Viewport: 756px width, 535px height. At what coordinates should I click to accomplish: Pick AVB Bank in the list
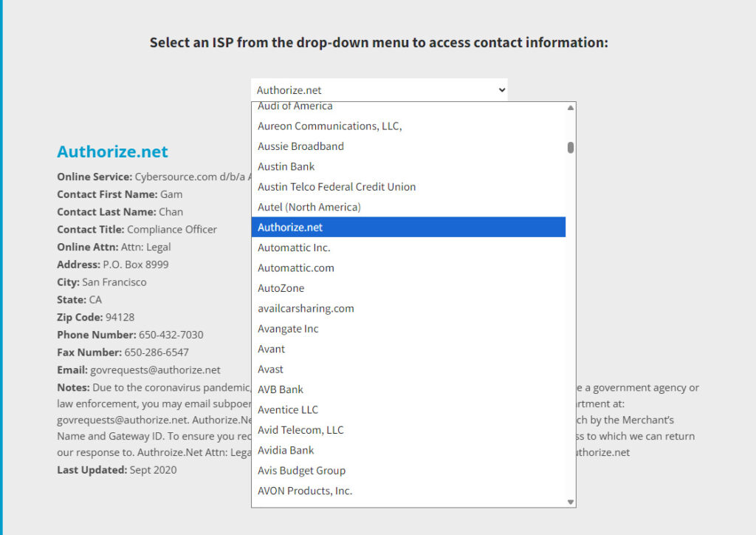(281, 389)
